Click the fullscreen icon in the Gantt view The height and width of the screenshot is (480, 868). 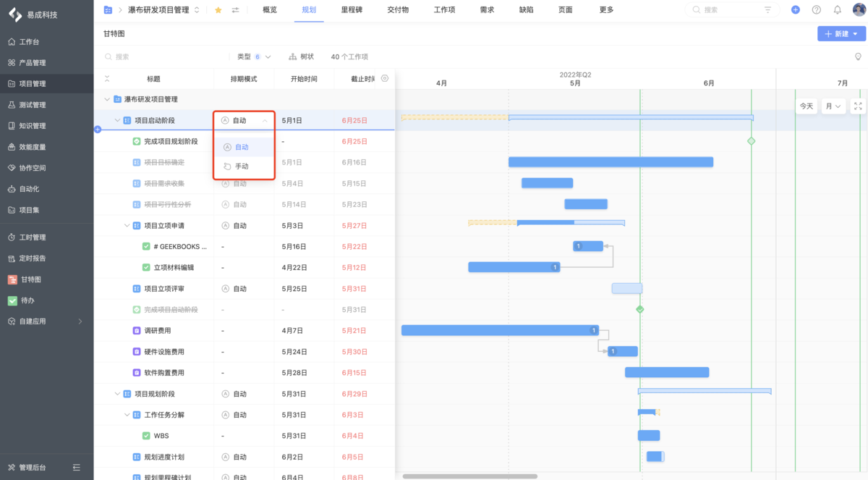(856, 105)
